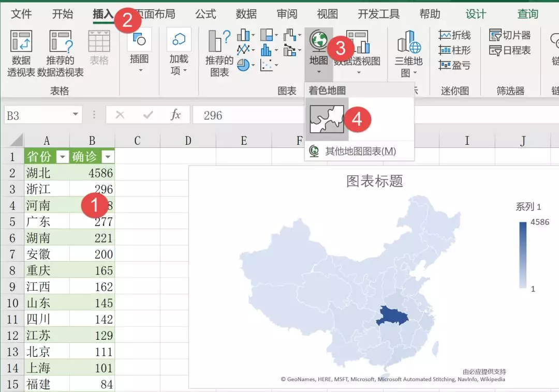
Task: Open the Illustrations (插图) icon
Action: point(139,39)
